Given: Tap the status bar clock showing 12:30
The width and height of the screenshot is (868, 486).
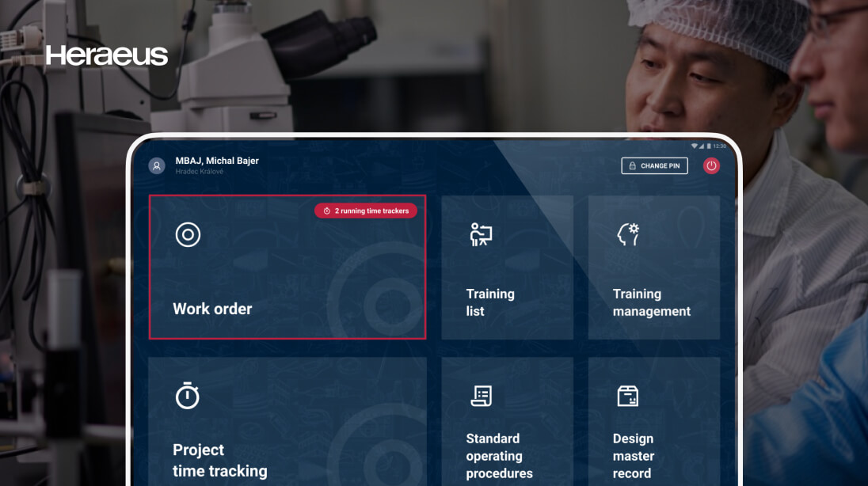Looking at the screenshot, I should pyautogui.click(x=719, y=146).
